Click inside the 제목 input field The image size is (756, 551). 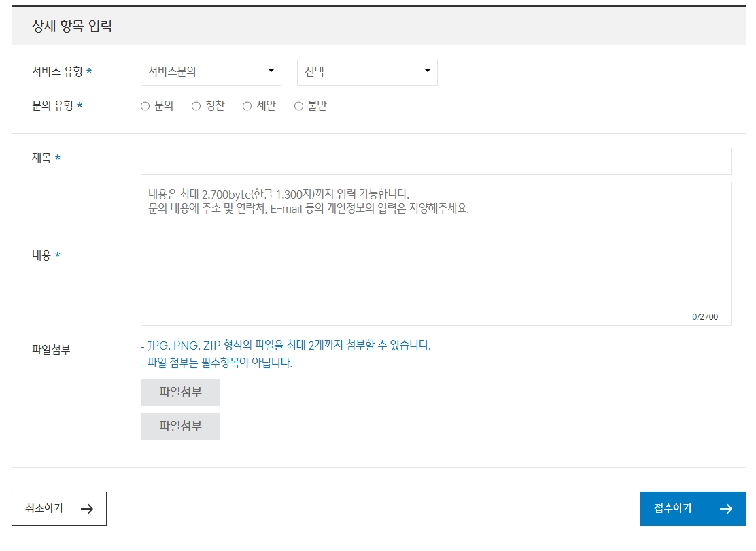[x=435, y=161]
